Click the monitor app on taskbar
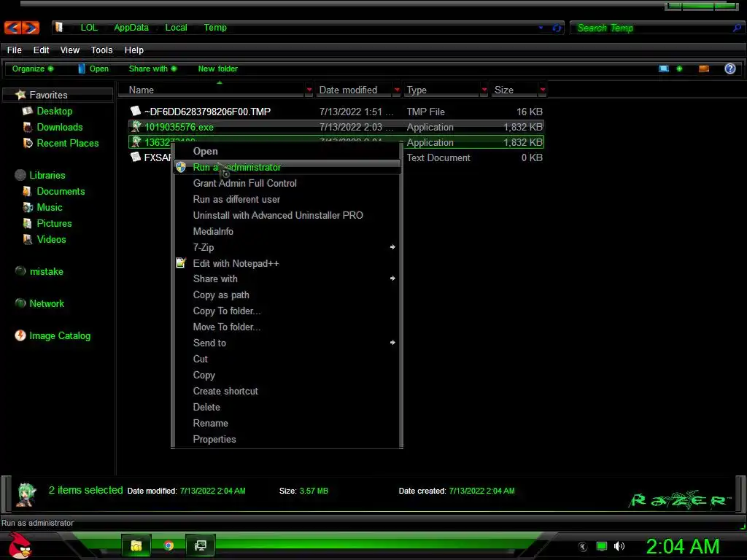Image resolution: width=747 pixels, height=560 pixels. click(x=200, y=545)
